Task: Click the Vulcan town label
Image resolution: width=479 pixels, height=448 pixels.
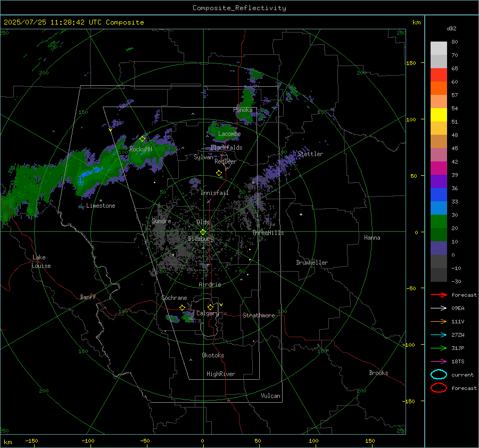Action: point(271,396)
